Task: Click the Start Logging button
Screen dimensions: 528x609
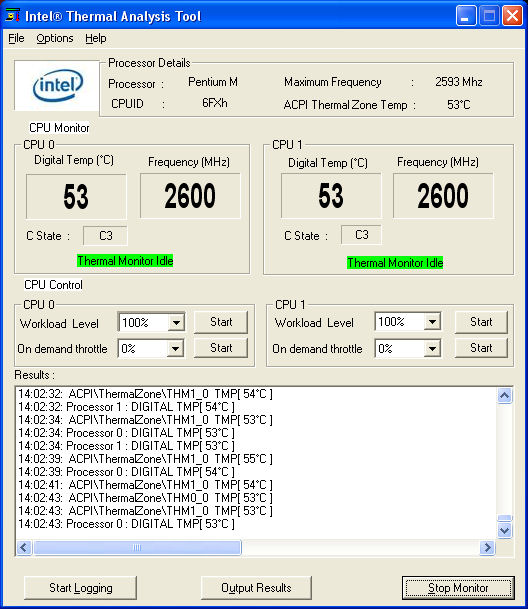Action: pos(80,588)
